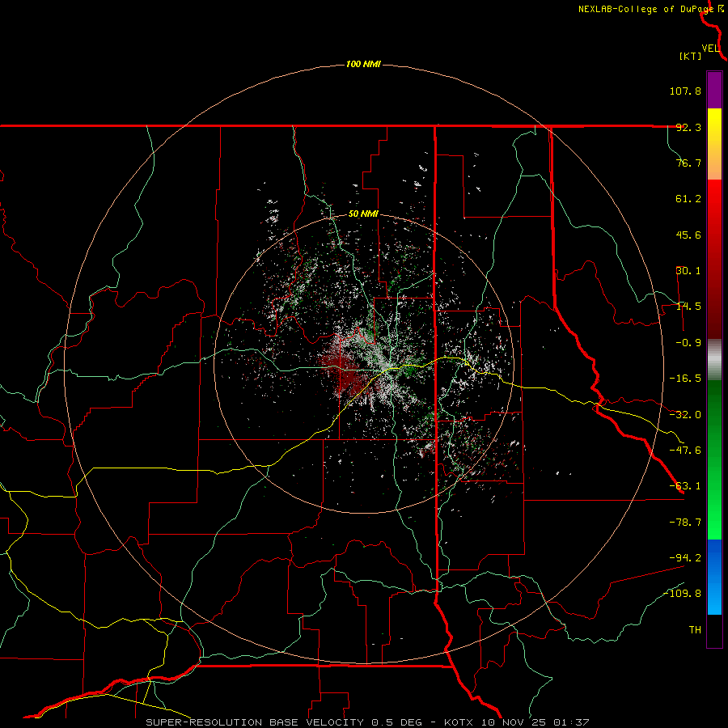Click the purple segment of the velocity color bar

tap(714, 91)
